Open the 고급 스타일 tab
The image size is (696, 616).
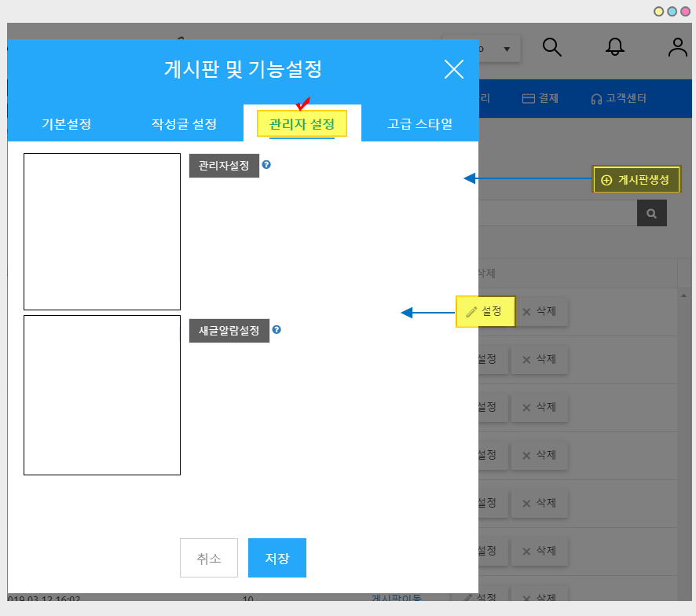pos(419,124)
